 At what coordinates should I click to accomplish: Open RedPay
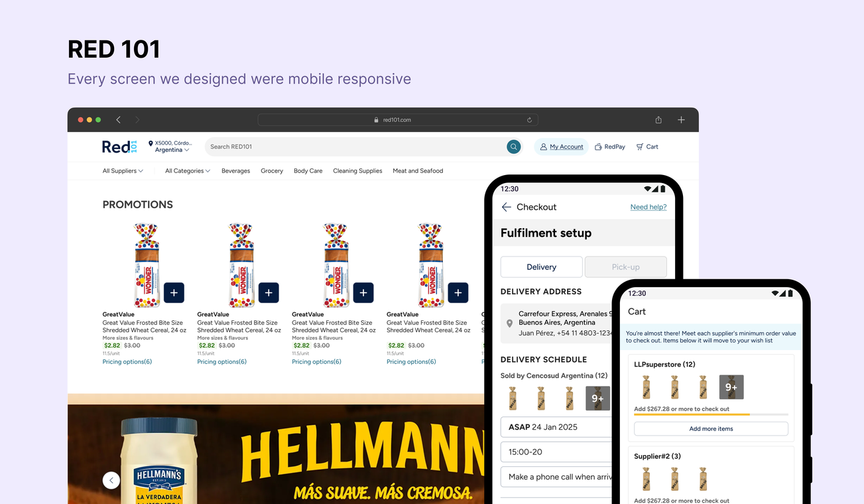[x=610, y=147]
